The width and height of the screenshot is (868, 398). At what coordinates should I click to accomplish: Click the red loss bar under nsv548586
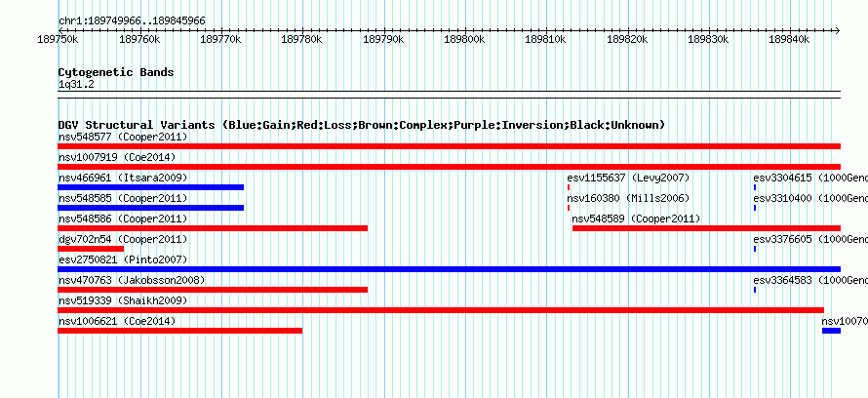point(213,228)
